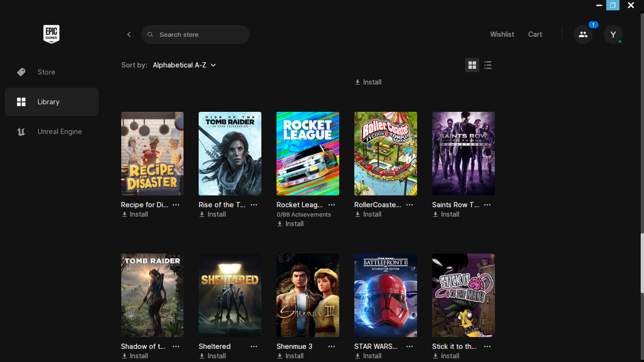Click Shadow of the Tomb Raider cover
The width and height of the screenshot is (644, 362).
pos(152,296)
